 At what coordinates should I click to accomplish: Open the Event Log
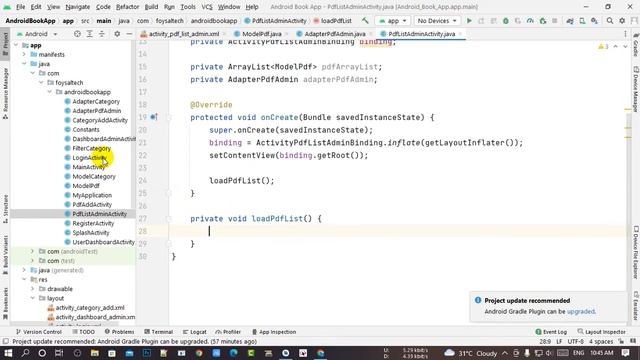[x=551, y=332]
